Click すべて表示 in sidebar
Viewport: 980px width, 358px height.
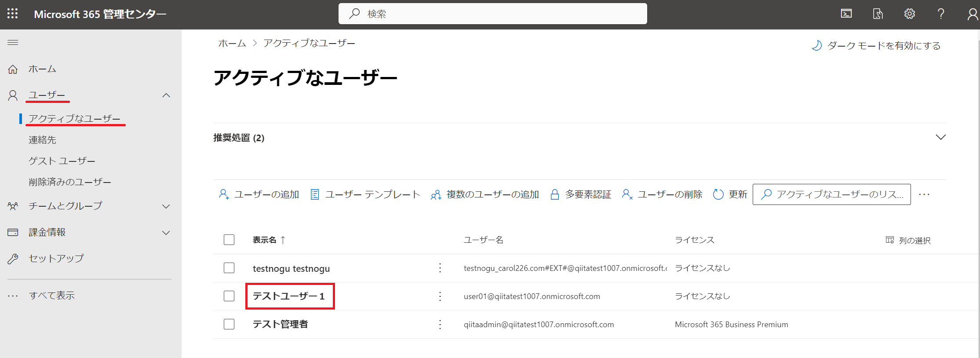pos(52,296)
